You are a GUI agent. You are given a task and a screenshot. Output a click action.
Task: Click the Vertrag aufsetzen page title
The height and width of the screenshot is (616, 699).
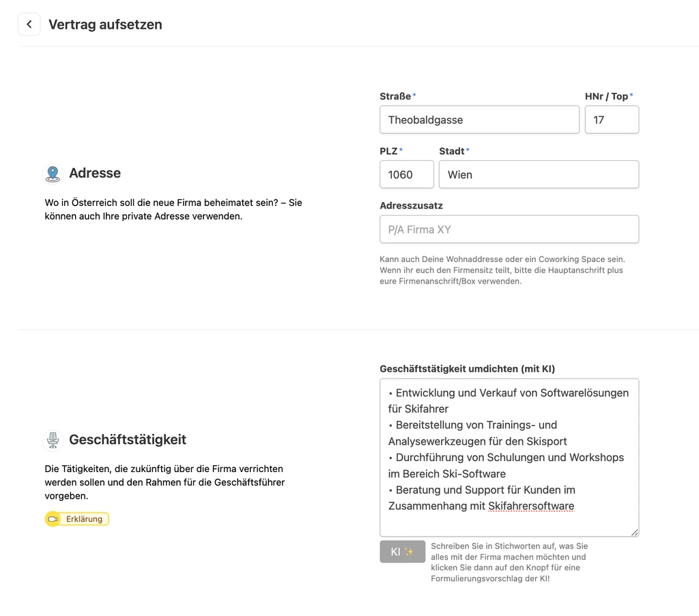click(x=105, y=24)
